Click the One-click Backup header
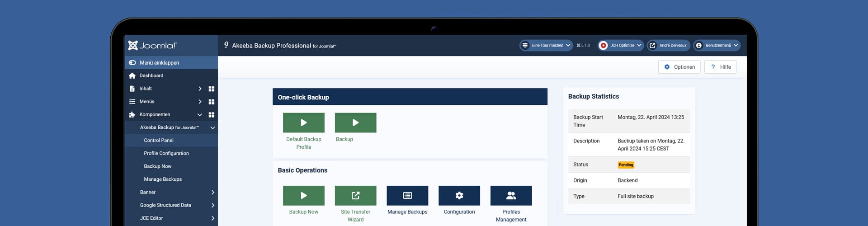 click(410, 97)
